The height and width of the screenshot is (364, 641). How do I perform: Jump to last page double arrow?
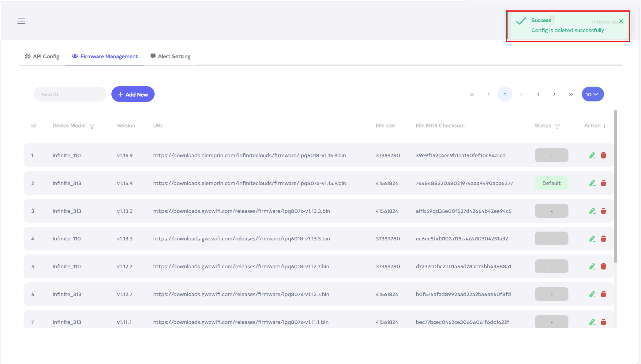[x=571, y=94]
